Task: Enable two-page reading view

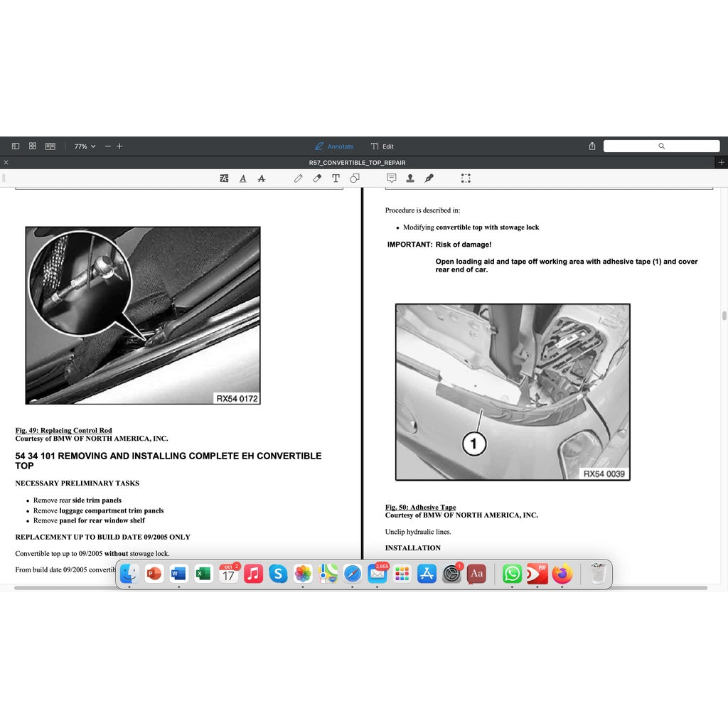Action: (x=50, y=146)
